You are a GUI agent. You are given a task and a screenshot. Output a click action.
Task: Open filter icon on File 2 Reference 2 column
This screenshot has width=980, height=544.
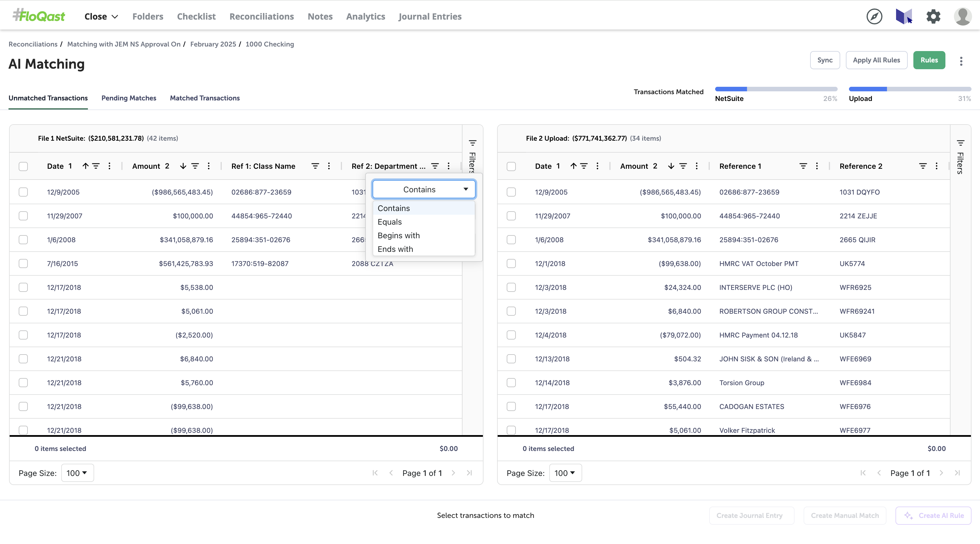pos(922,166)
